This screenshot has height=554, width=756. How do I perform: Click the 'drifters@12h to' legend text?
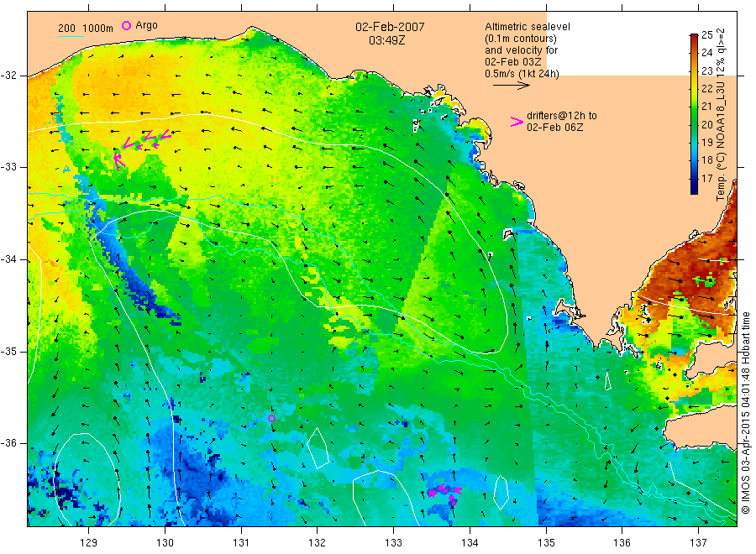point(562,116)
